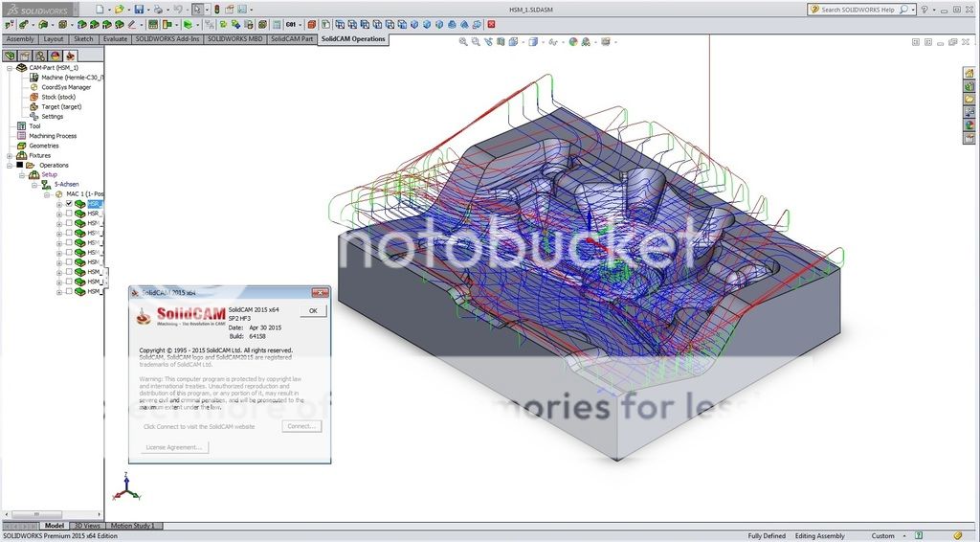Collapse the Operations tree node

(10, 165)
